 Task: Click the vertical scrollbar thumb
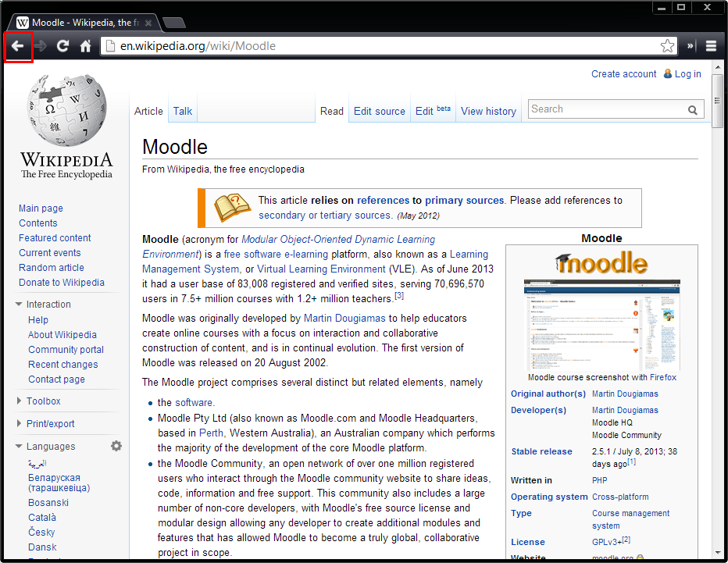[717, 100]
